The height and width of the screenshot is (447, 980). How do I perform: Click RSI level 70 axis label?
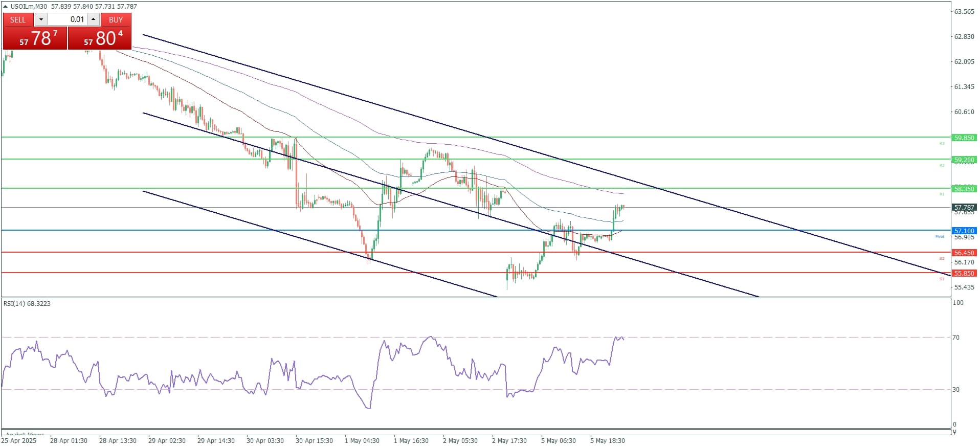click(956, 337)
